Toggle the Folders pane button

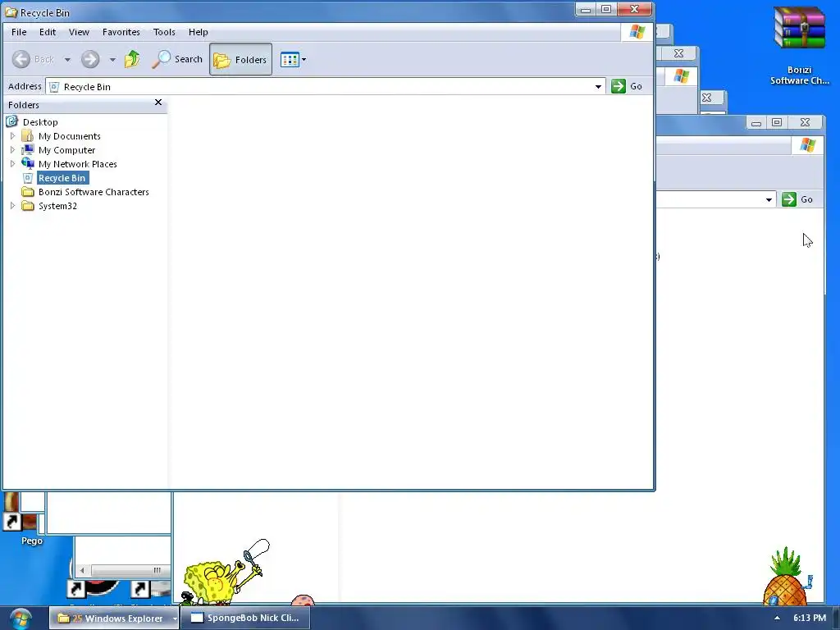240,59
